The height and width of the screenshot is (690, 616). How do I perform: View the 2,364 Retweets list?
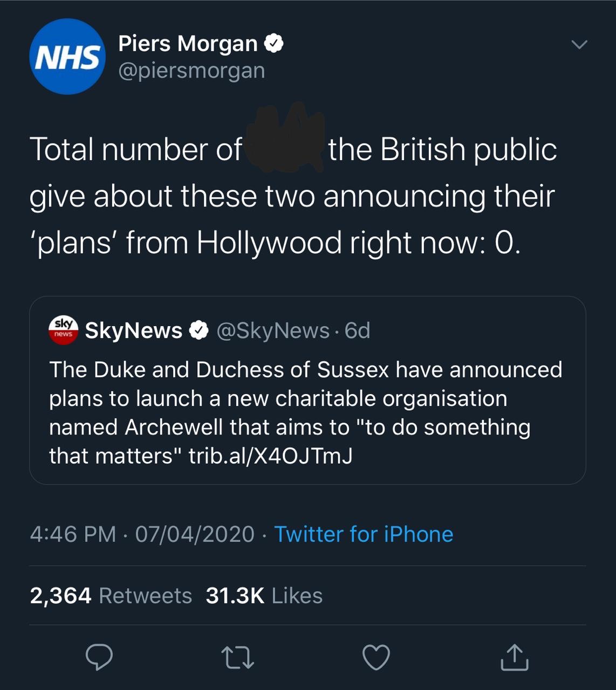coord(111,596)
